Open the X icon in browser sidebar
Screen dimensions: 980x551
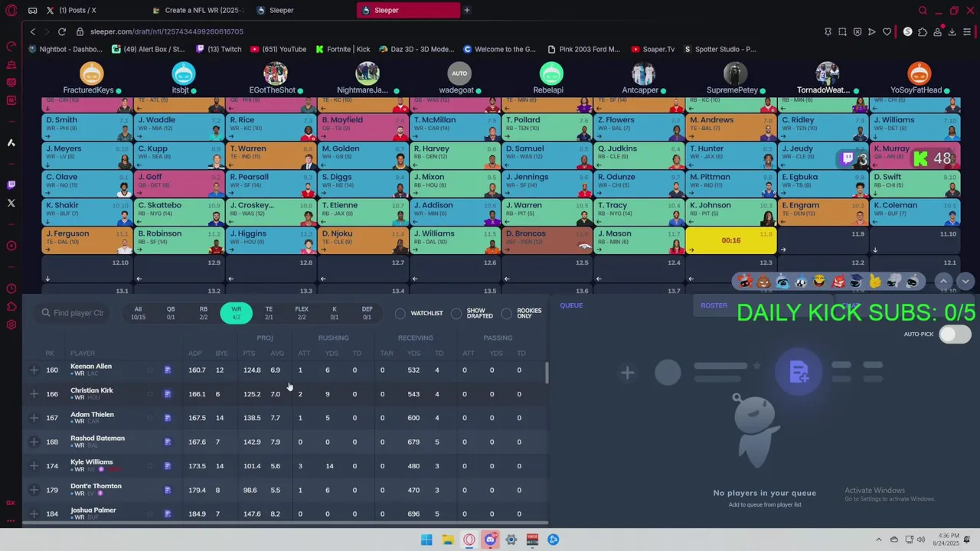(11, 203)
